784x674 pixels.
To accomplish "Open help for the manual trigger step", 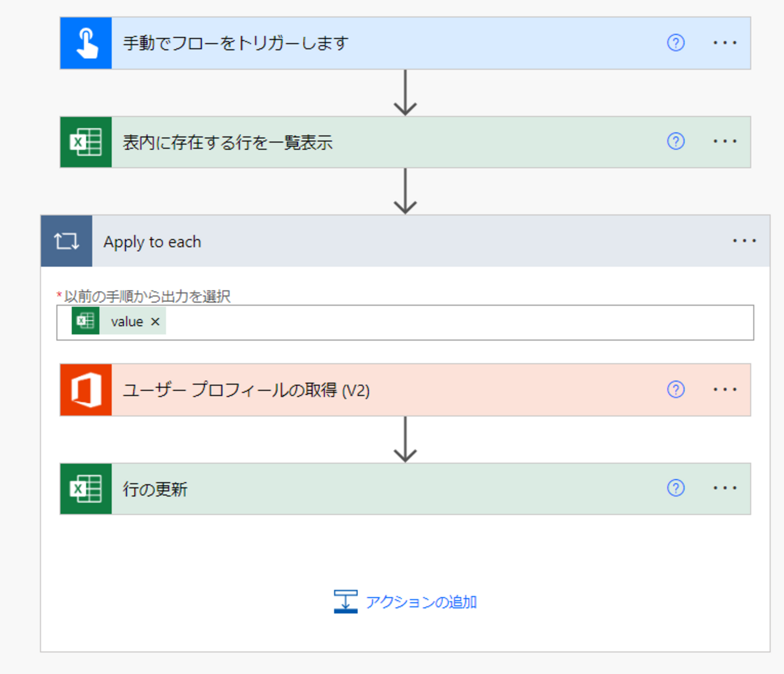I will [x=675, y=43].
